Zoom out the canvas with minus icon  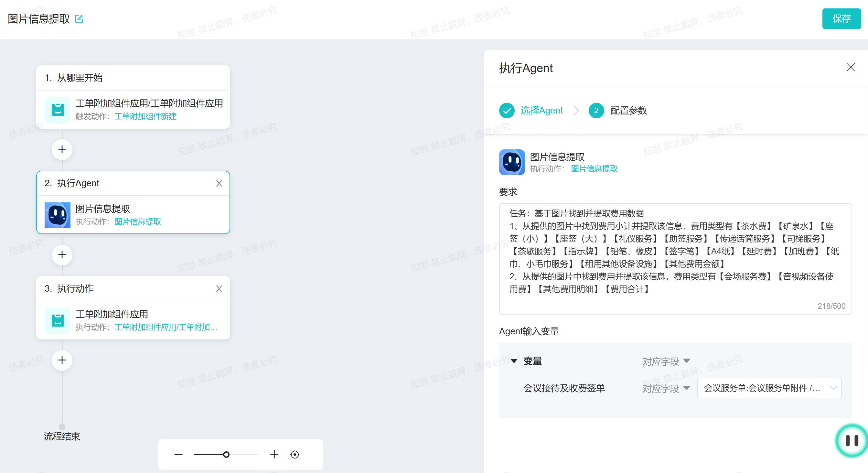point(178,455)
